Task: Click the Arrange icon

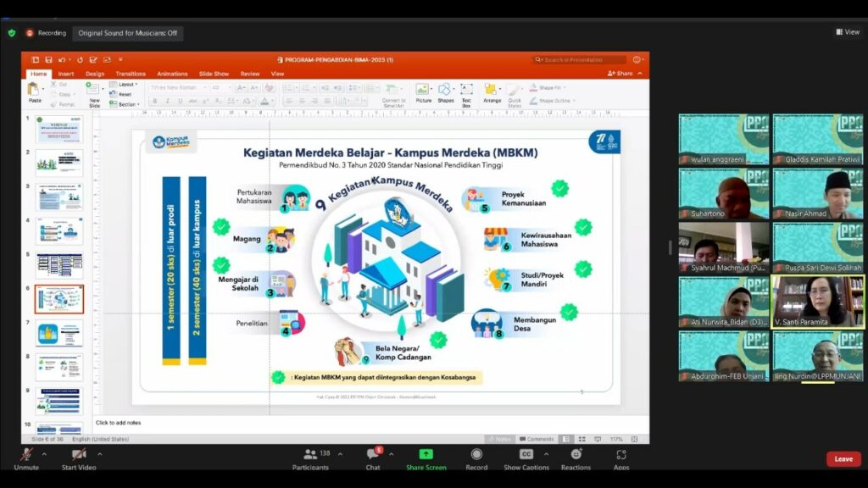Action: click(491, 90)
